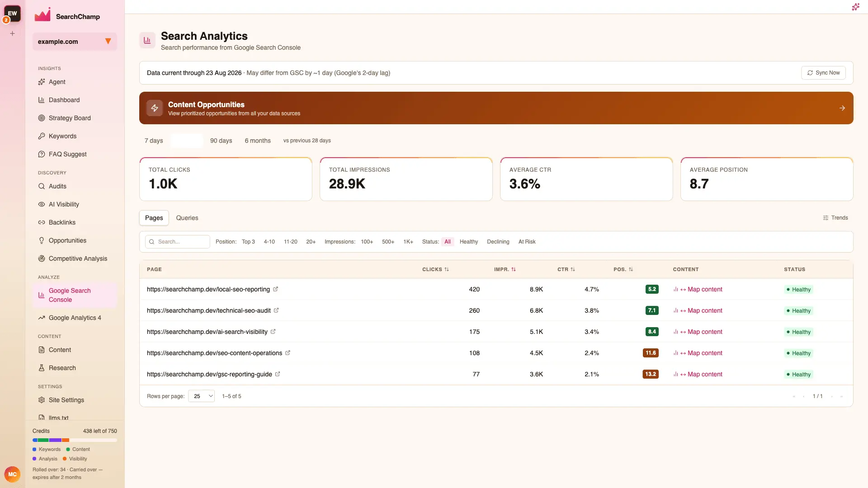
Task: Open external link for ai-search-visibility page
Action: point(273,332)
